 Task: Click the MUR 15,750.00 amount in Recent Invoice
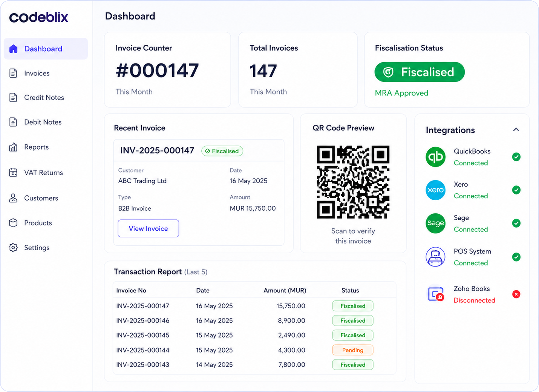(253, 208)
